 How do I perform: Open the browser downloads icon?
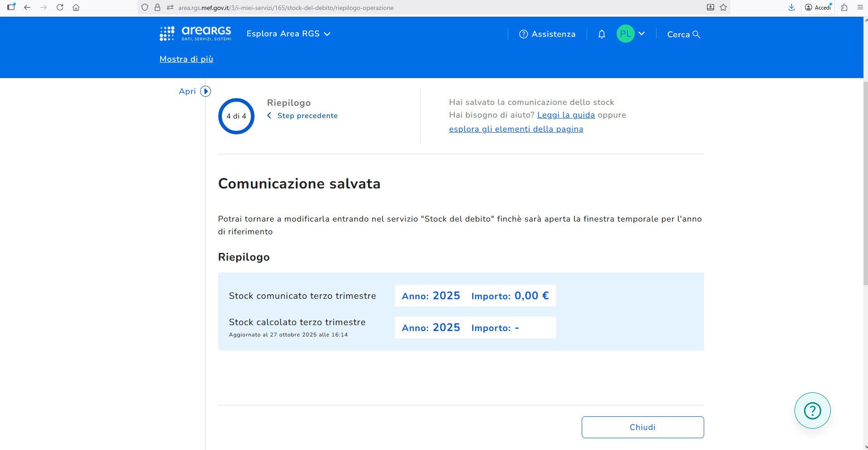pyautogui.click(x=791, y=7)
